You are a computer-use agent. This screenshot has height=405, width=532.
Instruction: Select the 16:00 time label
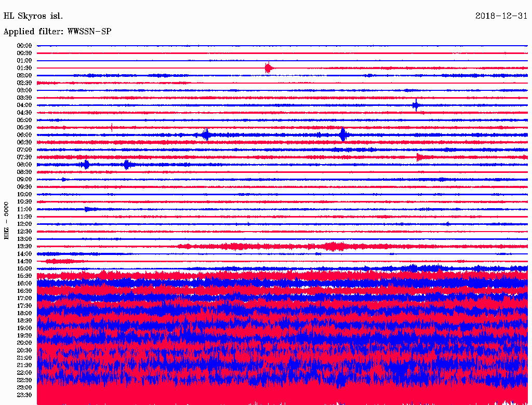tap(24, 283)
